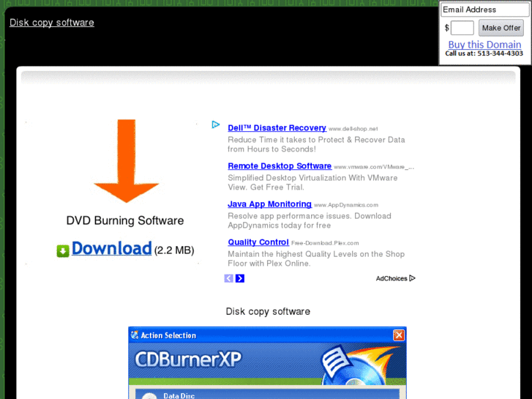Go to previous ads with left arrow
The height and width of the screenshot is (399, 532).
tap(228, 278)
